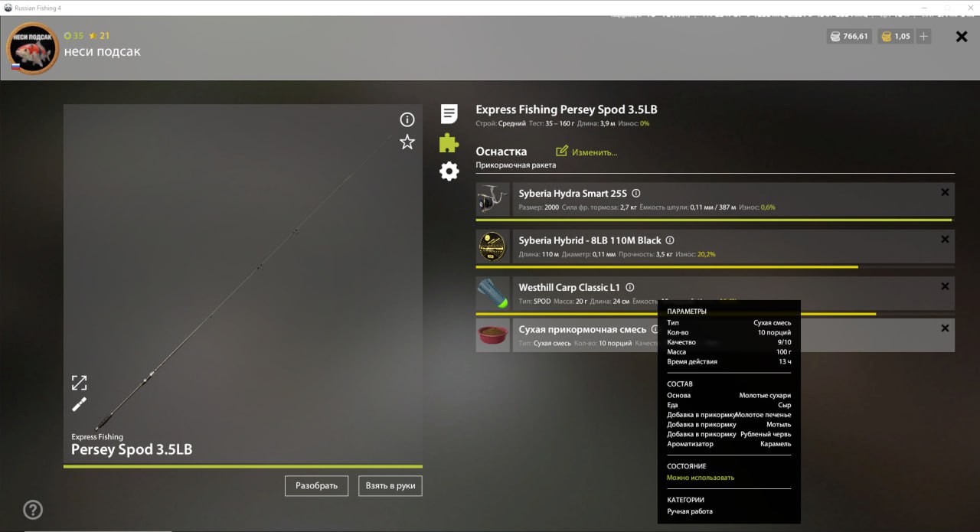Open the gear settings tab
This screenshot has height=532, width=980.
(x=449, y=171)
